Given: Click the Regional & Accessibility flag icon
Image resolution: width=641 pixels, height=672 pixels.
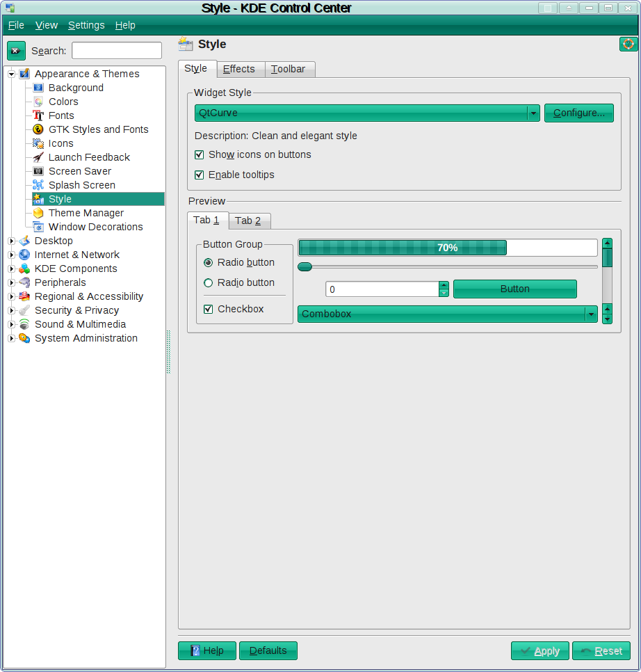Looking at the screenshot, I should [x=24, y=296].
